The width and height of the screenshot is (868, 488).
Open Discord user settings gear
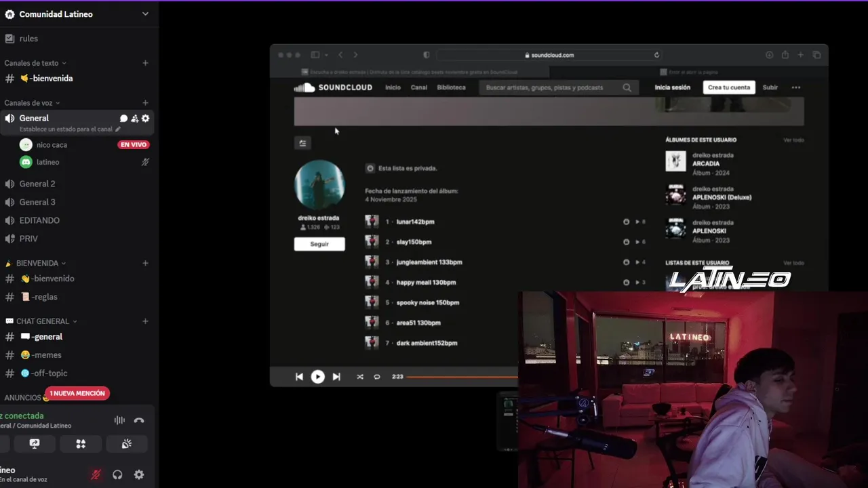139,474
